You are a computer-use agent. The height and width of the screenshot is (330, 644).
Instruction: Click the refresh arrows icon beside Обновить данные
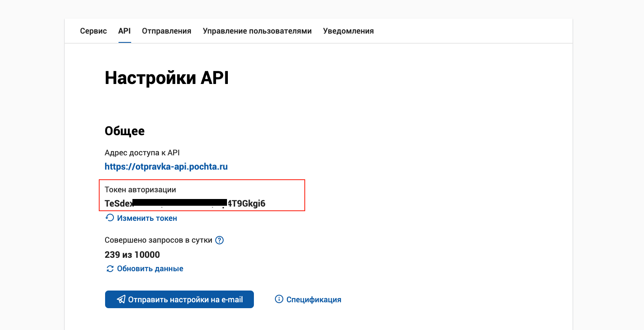[x=110, y=269]
